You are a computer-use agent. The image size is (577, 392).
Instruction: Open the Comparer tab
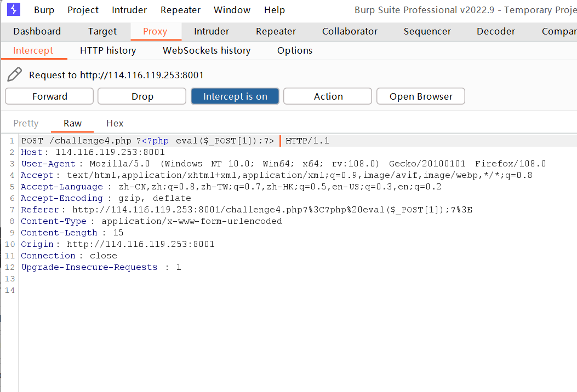point(558,32)
